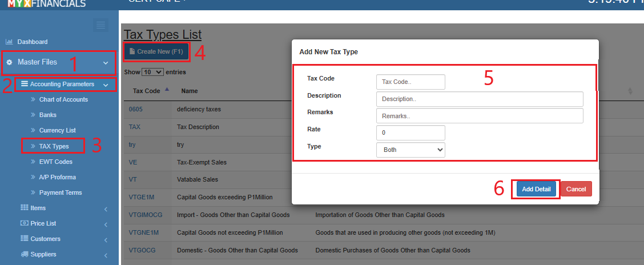Click 'Importation of Goods Other than Capital Goods'
The image size is (644, 265).
pyautogui.click(x=380, y=215)
